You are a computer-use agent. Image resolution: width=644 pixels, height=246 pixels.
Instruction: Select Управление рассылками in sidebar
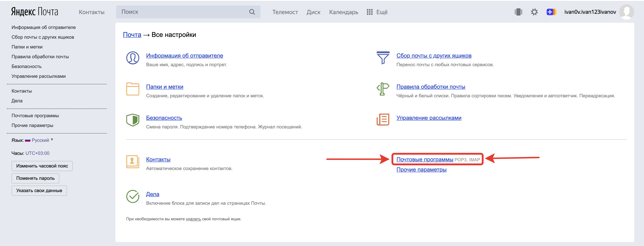pyautogui.click(x=39, y=76)
